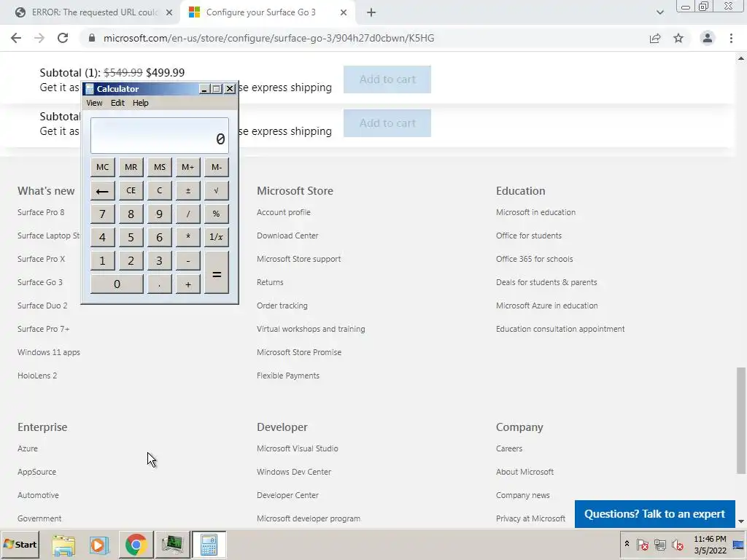Click the Calculator equals key
The height and width of the screenshot is (560, 747).
pos(217,273)
